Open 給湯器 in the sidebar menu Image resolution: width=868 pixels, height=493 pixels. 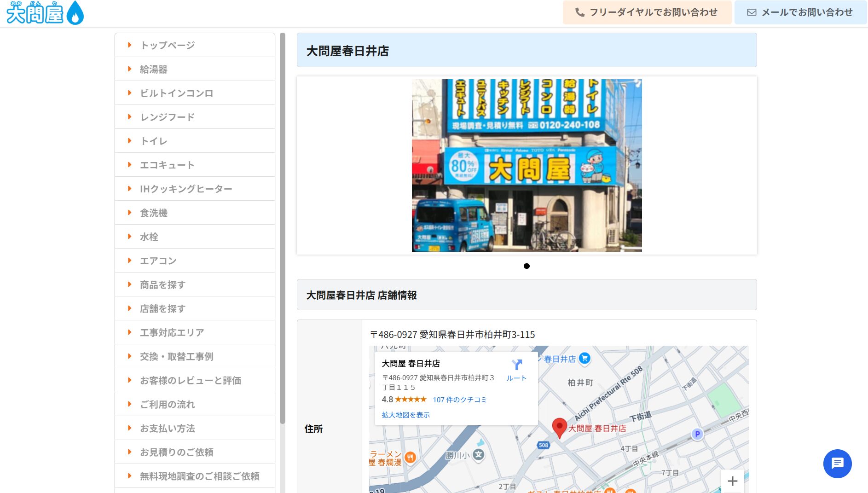click(x=195, y=69)
